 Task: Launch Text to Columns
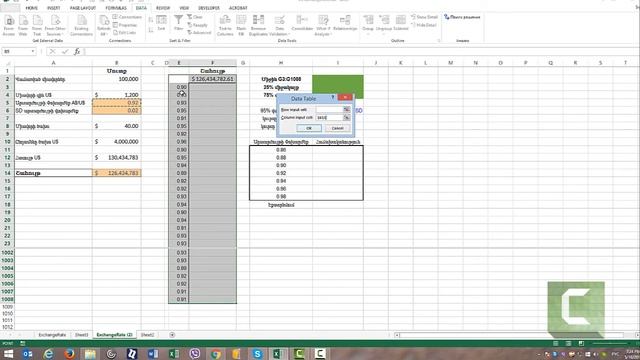(225, 25)
